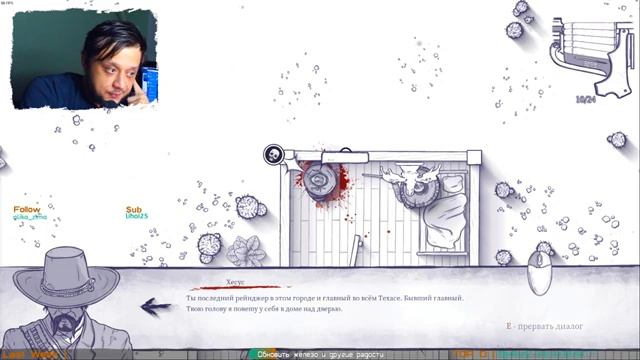
Task: Click the left-pointing arrow in the dialog box
Action: click(156, 307)
